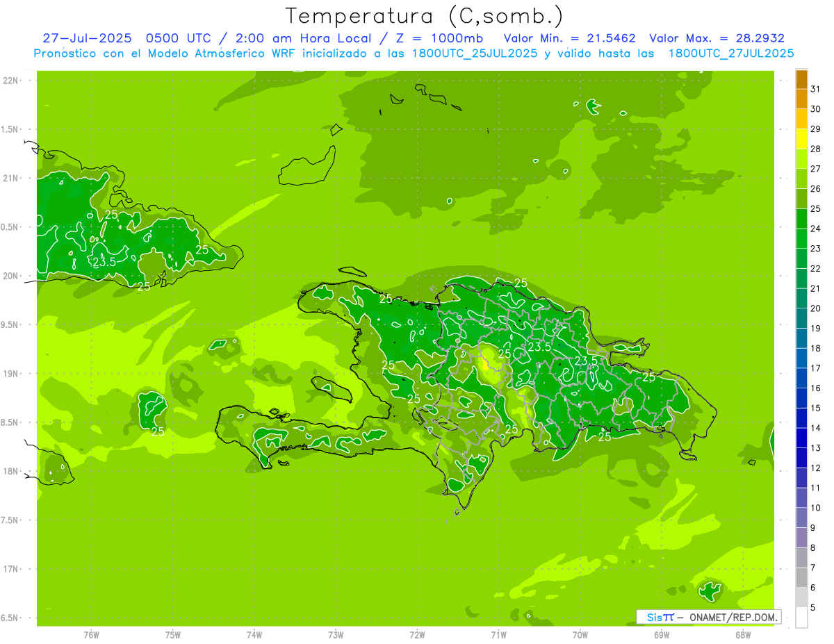Pick the blue swatch between 16 and 17
Screen dimensions: 834x644
click(x=801, y=378)
